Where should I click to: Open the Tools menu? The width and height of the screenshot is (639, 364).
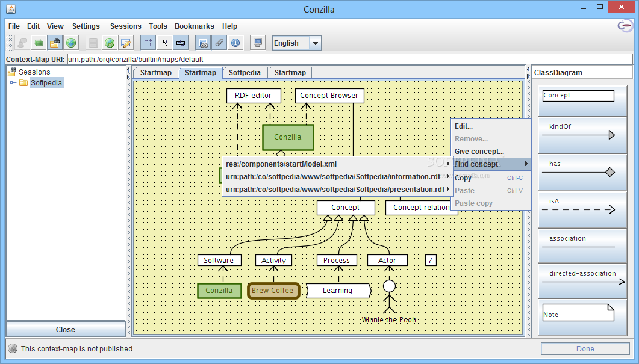coord(158,26)
